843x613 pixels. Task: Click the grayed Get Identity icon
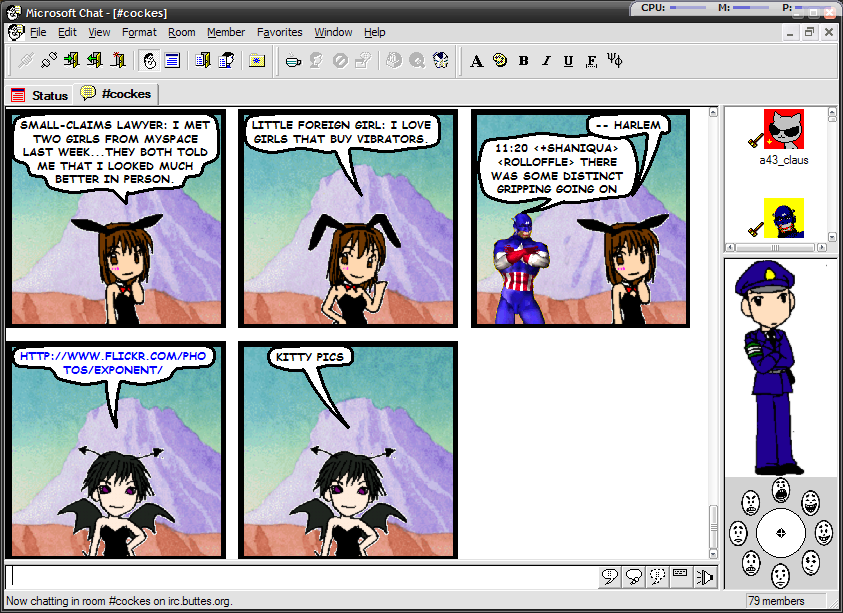[x=316, y=61]
